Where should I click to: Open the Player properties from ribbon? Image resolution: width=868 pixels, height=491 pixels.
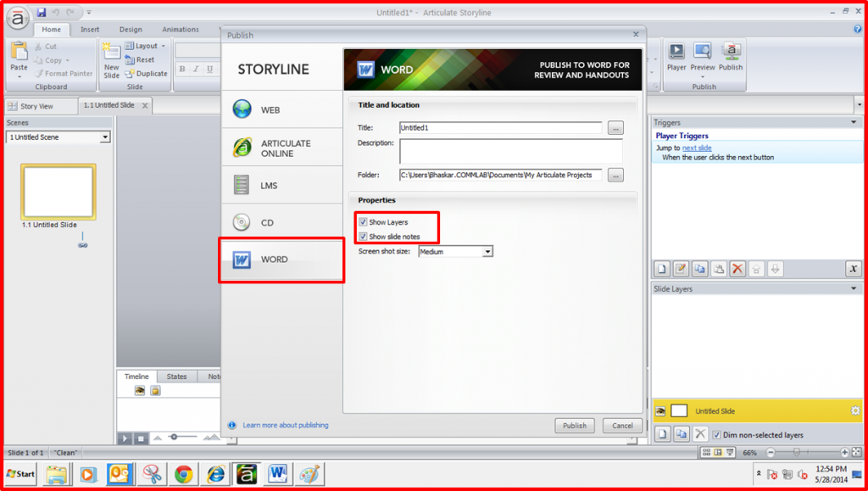click(x=676, y=57)
